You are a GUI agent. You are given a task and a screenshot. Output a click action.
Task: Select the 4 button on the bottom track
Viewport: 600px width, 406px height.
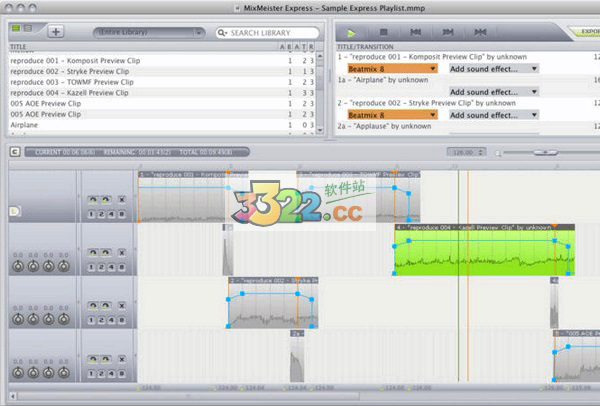[111, 373]
